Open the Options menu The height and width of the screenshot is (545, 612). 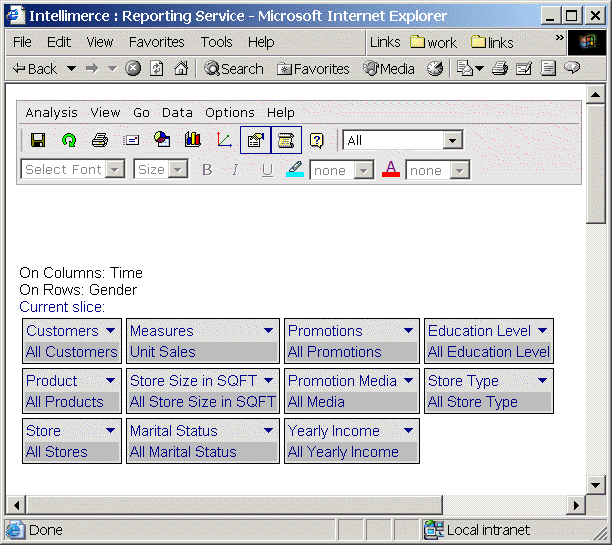[x=230, y=112]
